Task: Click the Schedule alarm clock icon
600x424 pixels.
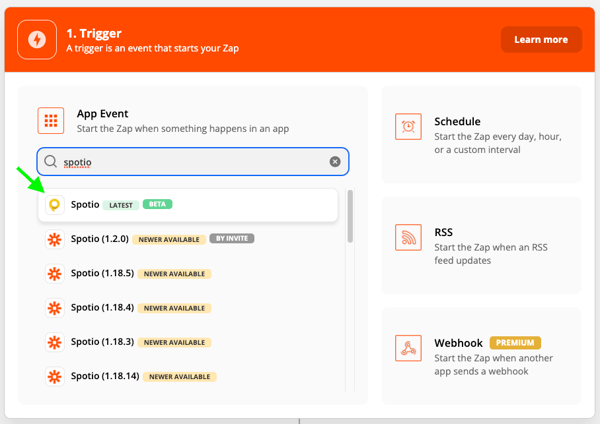Action: (x=408, y=126)
